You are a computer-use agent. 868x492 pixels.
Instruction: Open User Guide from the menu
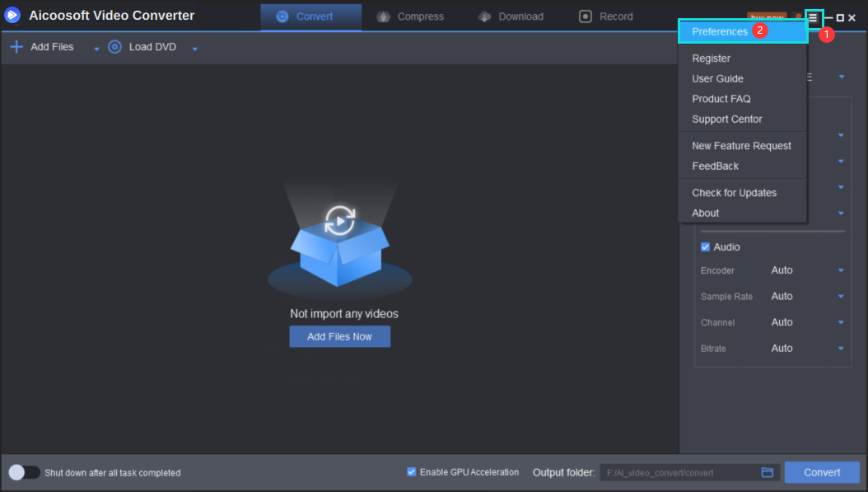click(743, 78)
